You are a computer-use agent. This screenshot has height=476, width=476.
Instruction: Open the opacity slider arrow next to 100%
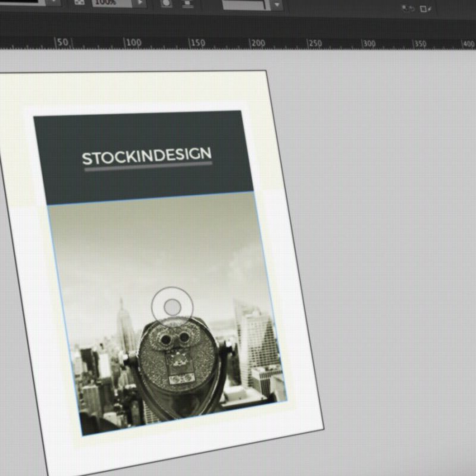[x=140, y=2]
